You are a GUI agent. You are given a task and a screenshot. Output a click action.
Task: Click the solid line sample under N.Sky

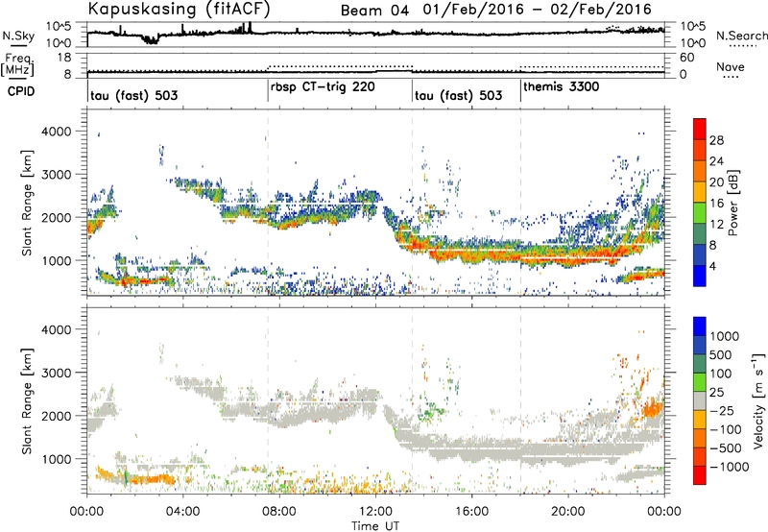pyautogui.click(x=18, y=45)
